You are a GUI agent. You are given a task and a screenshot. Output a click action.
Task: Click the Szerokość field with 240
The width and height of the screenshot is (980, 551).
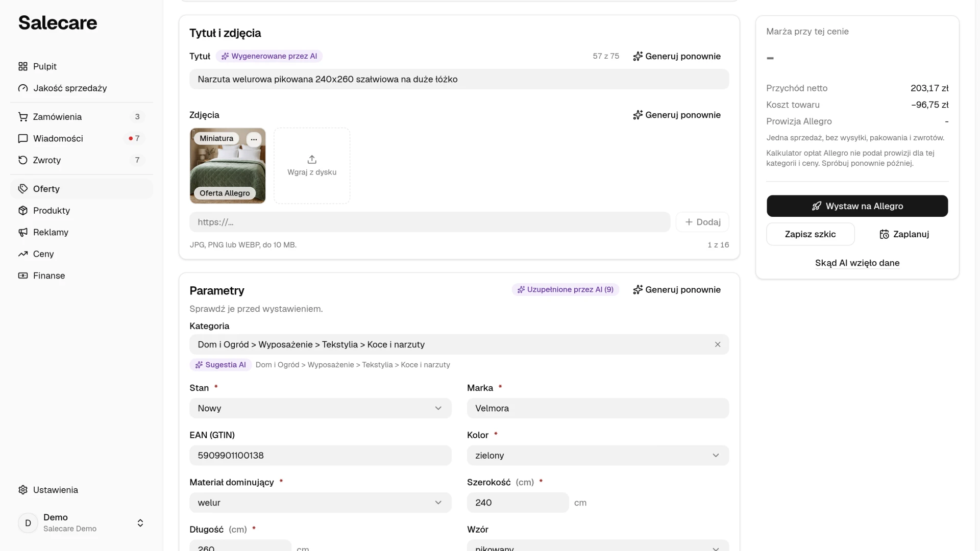click(x=518, y=503)
